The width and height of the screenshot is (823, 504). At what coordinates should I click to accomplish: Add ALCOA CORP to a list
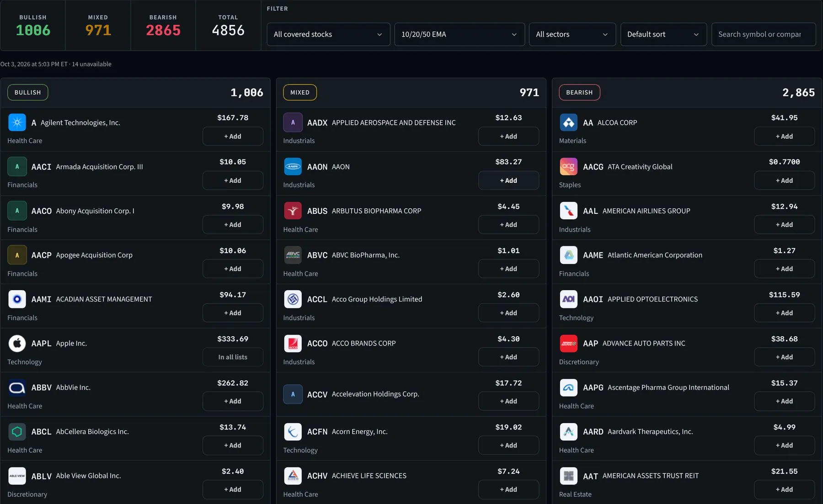point(784,136)
